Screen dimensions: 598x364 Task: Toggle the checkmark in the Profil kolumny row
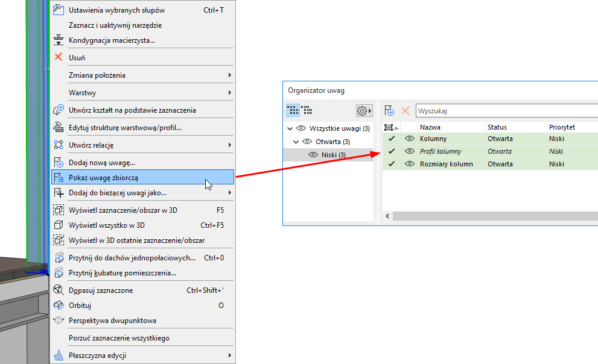point(391,151)
